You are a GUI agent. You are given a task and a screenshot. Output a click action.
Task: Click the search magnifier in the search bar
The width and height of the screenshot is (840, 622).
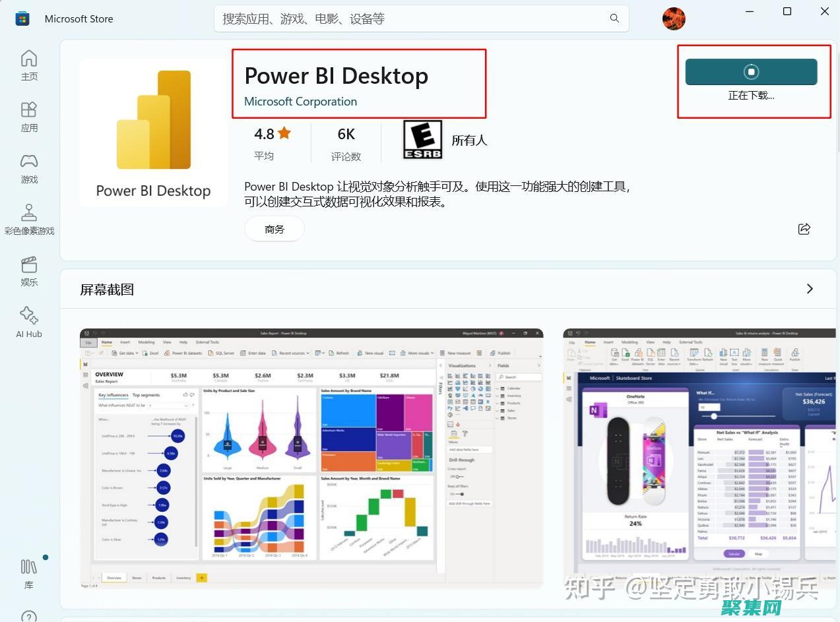pos(614,18)
